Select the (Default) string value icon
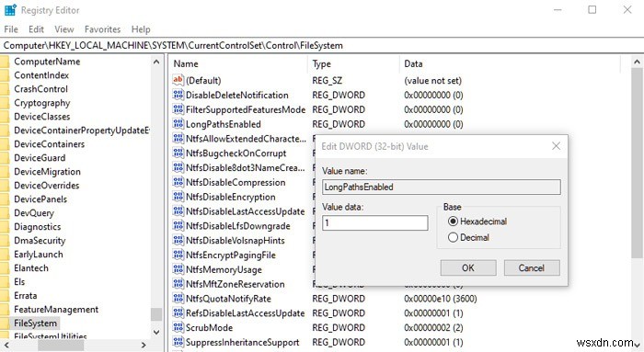The width and height of the screenshot is (644, 352). pos(178,80)
